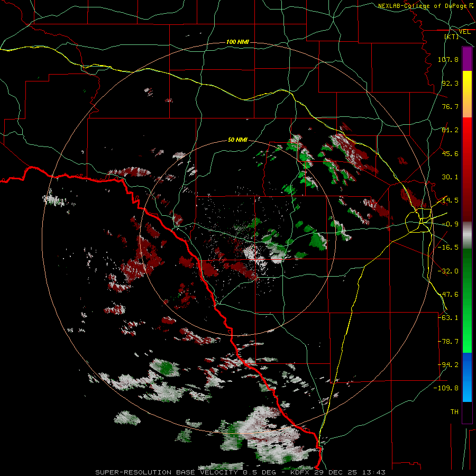Select the 30.1 legend value
Viewport: 476px width, 476px height.
(x=450, y=177)
